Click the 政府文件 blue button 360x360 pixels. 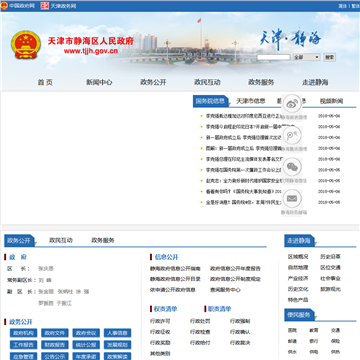pyautogui.click(x=55, y=333)
